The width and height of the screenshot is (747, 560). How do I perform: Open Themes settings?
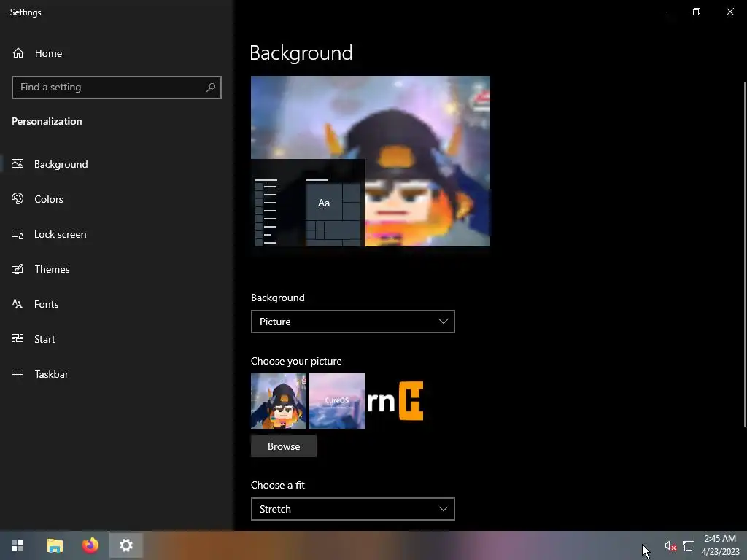click(x=117, y=269)
